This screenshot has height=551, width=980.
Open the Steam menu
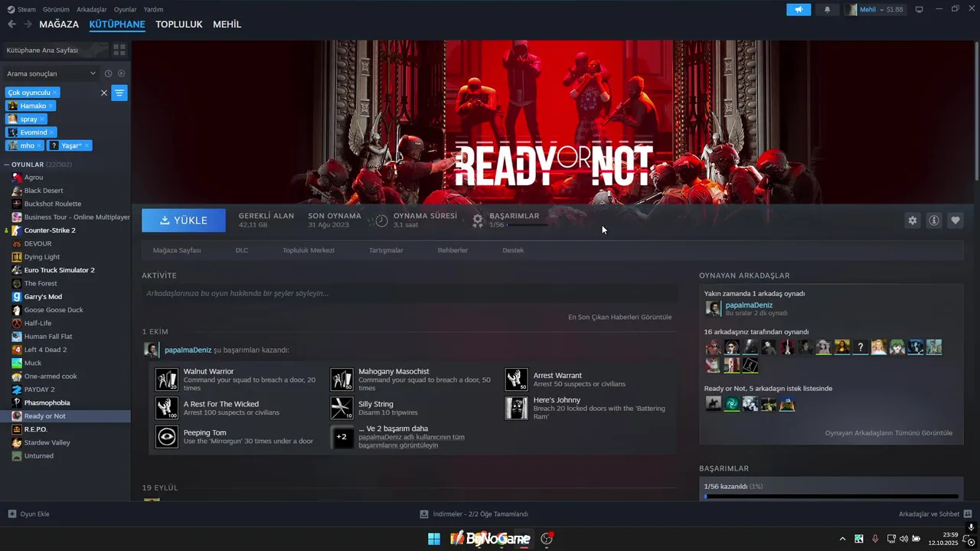click(26, 9)
